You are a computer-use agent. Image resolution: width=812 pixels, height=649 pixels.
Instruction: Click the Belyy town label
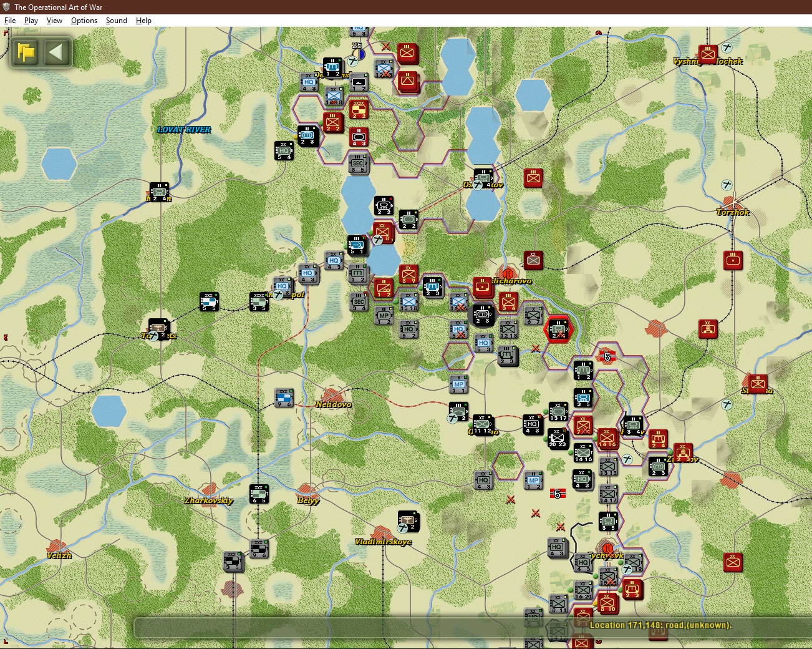click(x=308, y=500)
